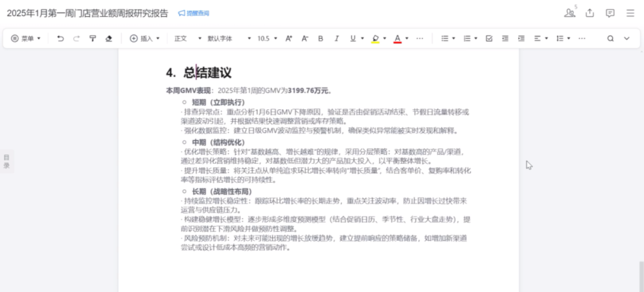Click the search magnifier icon
This screenshot has height=292, width=644.
coord(611,38)
